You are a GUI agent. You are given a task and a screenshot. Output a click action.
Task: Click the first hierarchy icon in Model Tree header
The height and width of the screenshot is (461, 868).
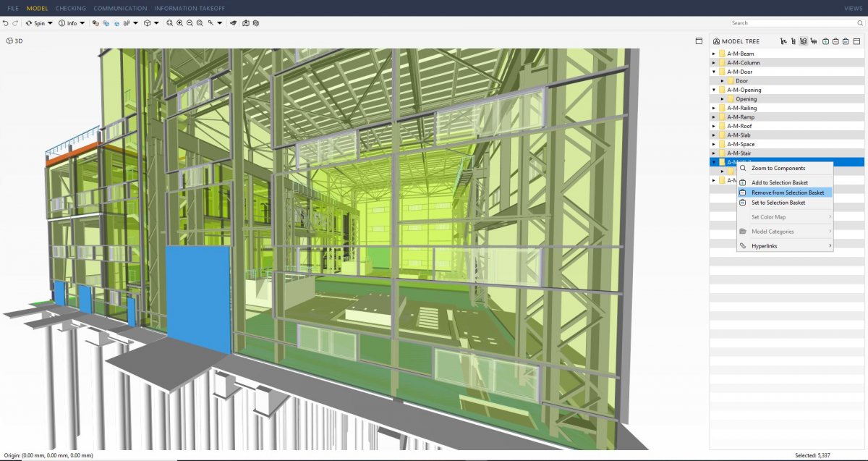click(x=783, y=41)
